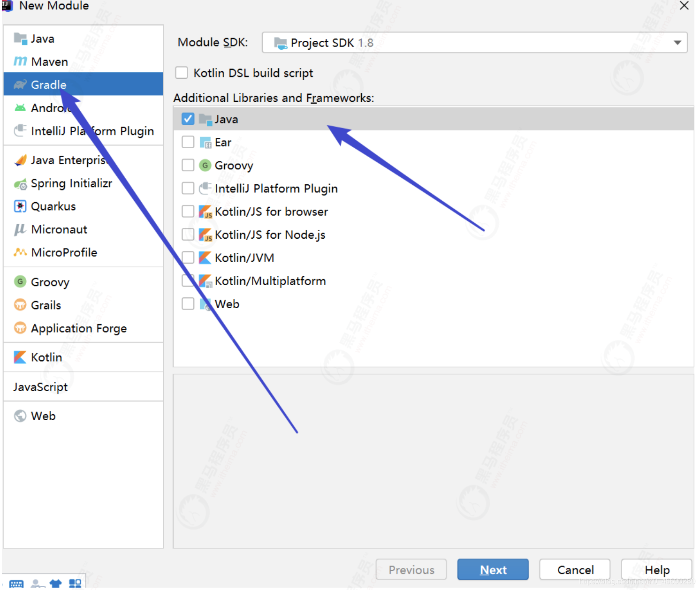Click the Kotlin/Multiplatform icon
This screenshot has height=590, width=700.
(205, 281)
